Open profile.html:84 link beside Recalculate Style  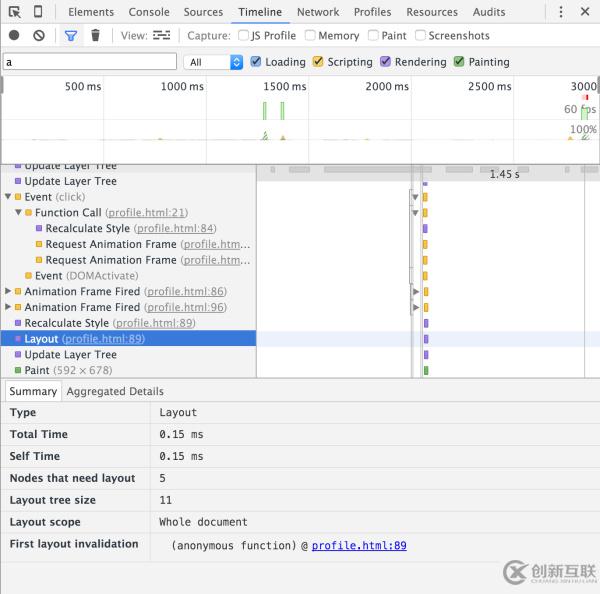point(175,228)
